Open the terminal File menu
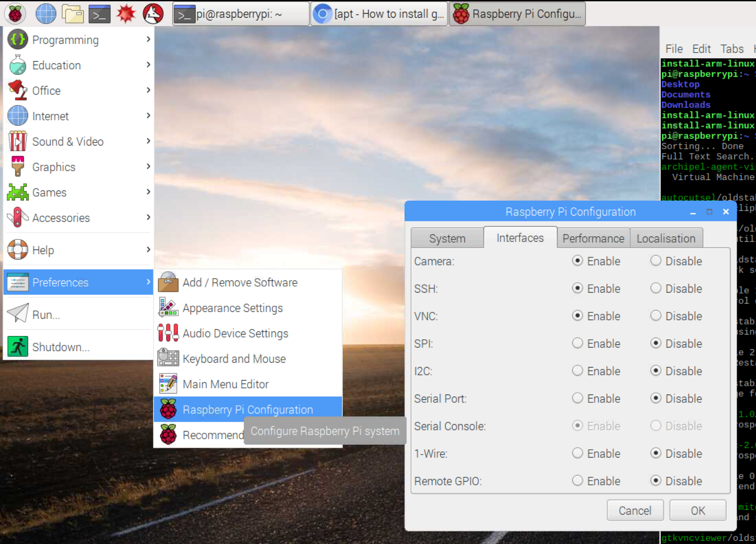756x544 pixels. [x=674, y=49]
